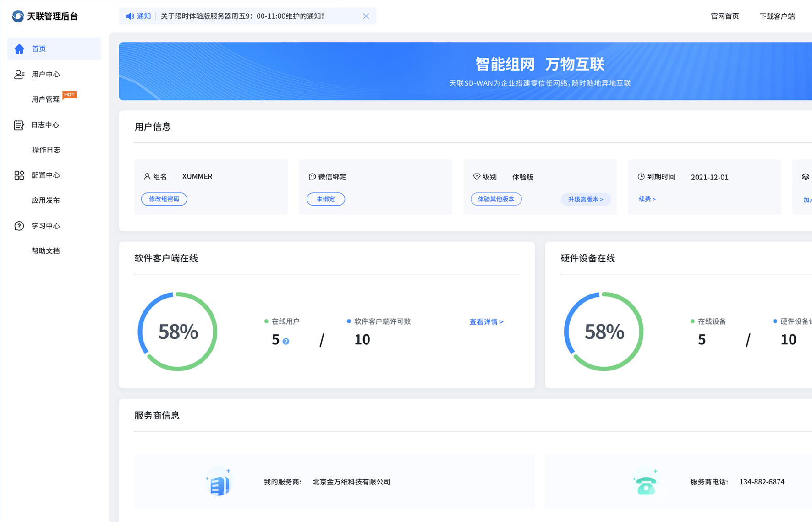Open the 续费 renewal link
812x522 pixels.
click(647, 199)
